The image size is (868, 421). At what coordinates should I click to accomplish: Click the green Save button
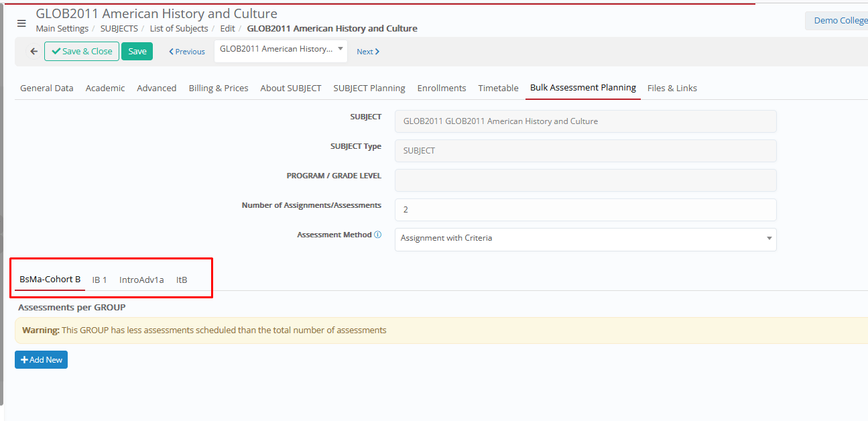coord(137,52)
